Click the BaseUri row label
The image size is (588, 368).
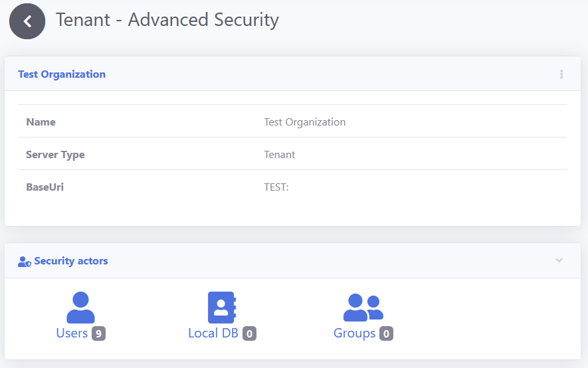pos(45,187)
